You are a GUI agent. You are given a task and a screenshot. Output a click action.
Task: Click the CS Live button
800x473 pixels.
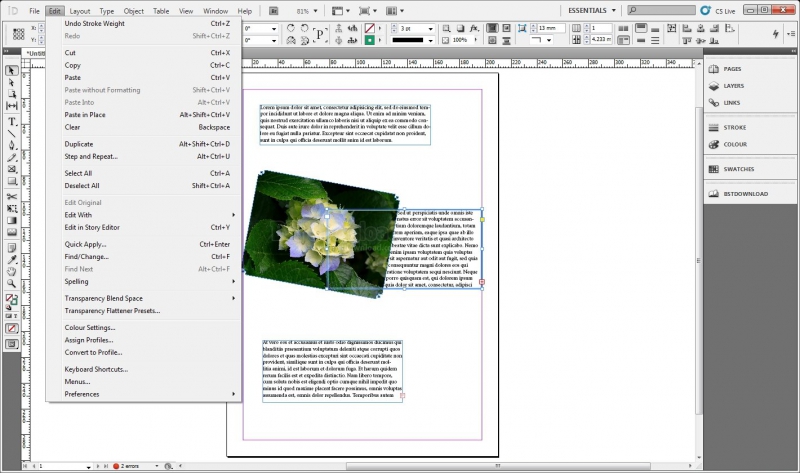718,11
